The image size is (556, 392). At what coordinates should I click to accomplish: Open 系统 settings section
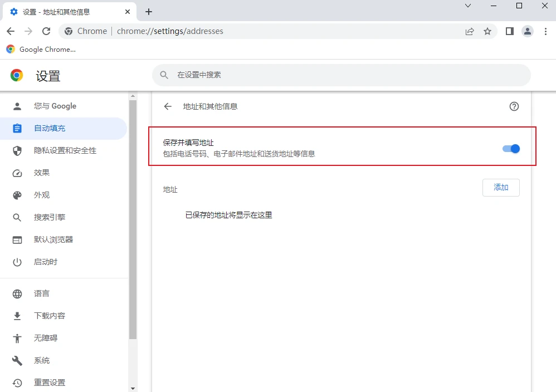pos(64,360)
